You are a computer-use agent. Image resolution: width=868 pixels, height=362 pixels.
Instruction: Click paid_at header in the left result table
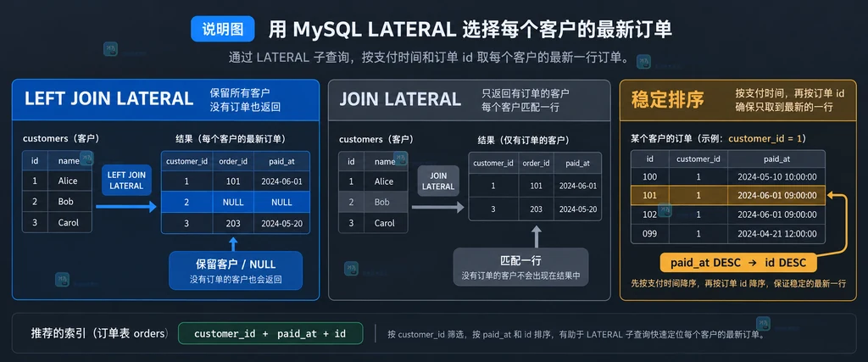point(281,161)
